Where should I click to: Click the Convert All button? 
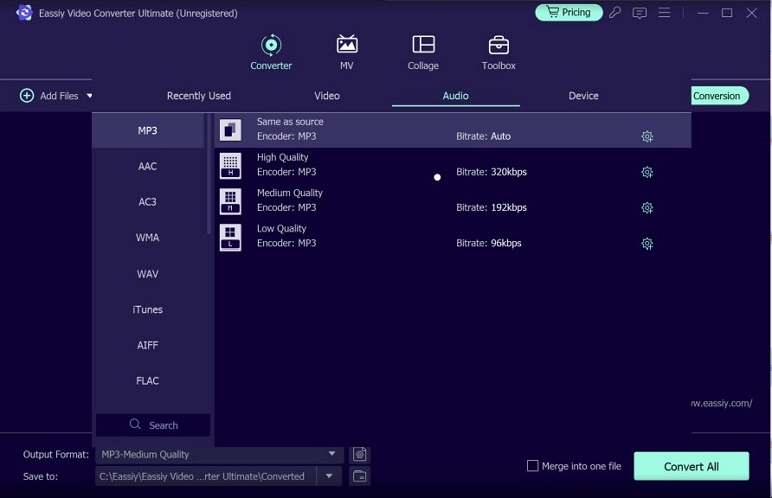(x=691, y=466)
